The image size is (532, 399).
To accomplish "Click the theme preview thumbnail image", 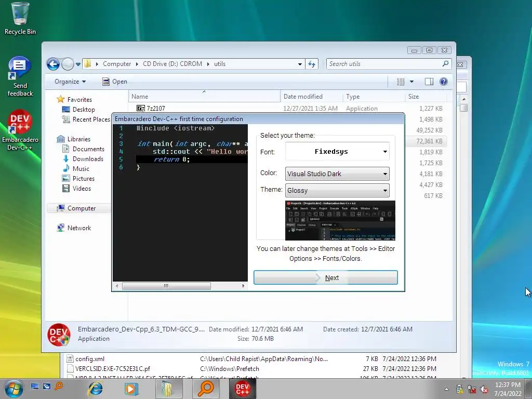I will (x=340, y=220).
